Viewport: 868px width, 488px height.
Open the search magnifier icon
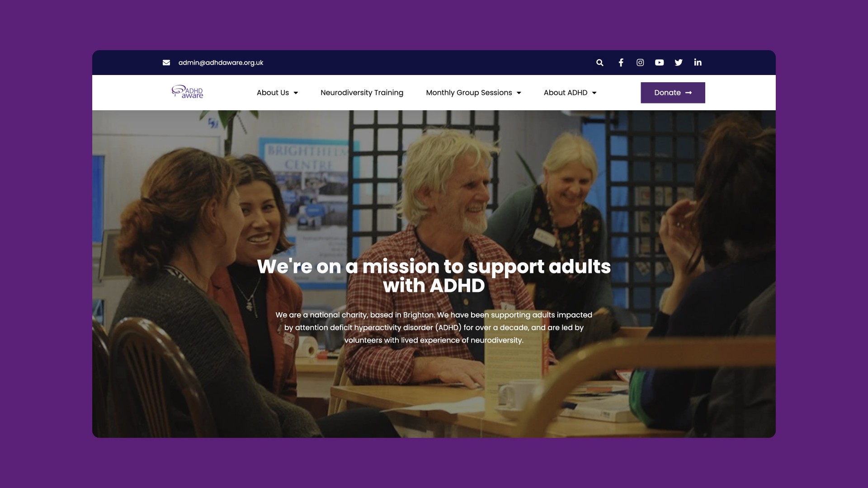point(600,63)
